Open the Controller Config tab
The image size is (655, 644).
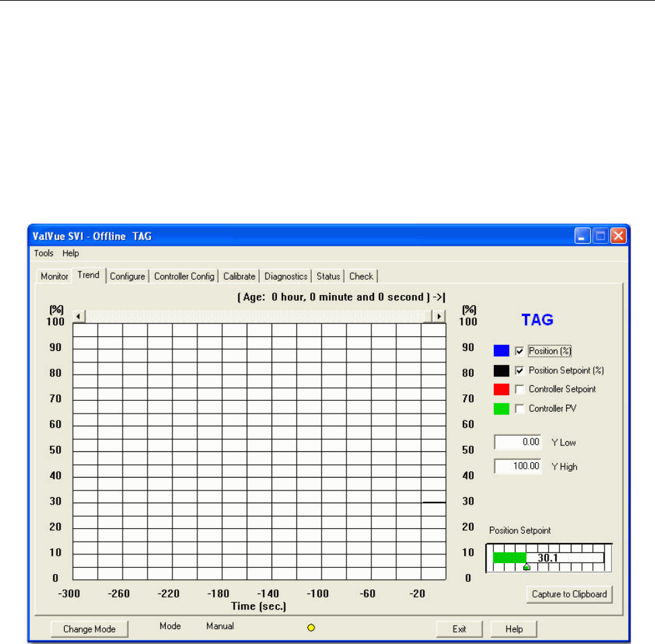pyautogui.click(x=184, y=276)
